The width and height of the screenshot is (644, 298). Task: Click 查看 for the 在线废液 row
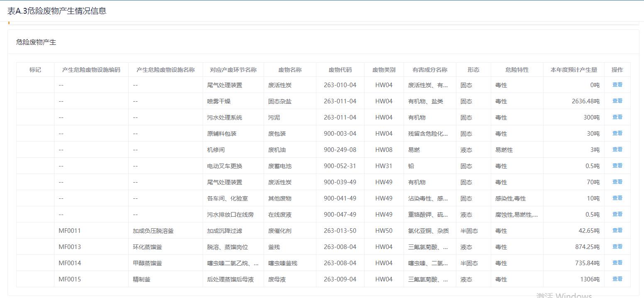(617, 214)
